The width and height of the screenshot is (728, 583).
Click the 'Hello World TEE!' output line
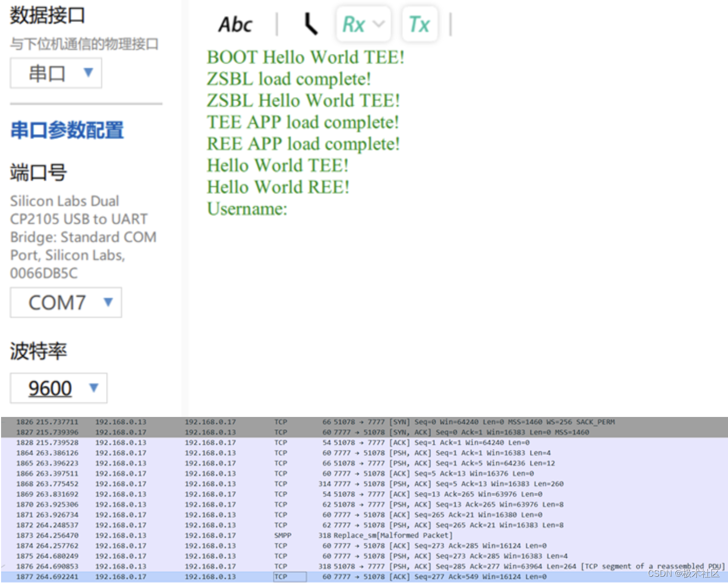click(x=278, y=165)
